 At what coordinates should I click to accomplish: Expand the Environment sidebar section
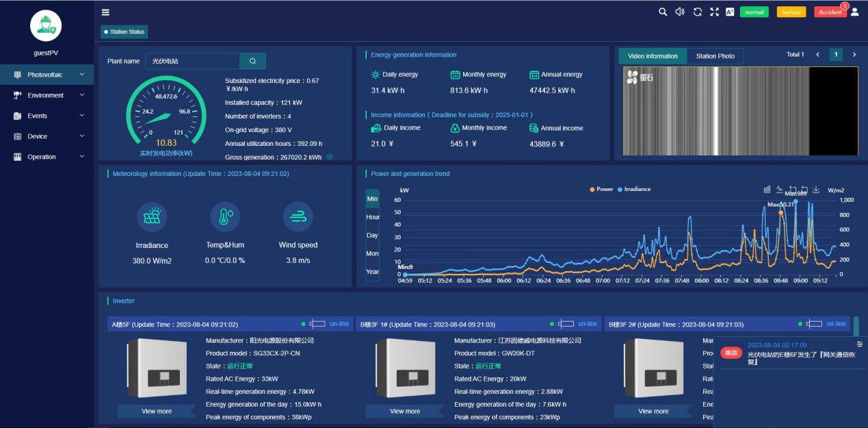pyautogui.click(x=46, y=95)
